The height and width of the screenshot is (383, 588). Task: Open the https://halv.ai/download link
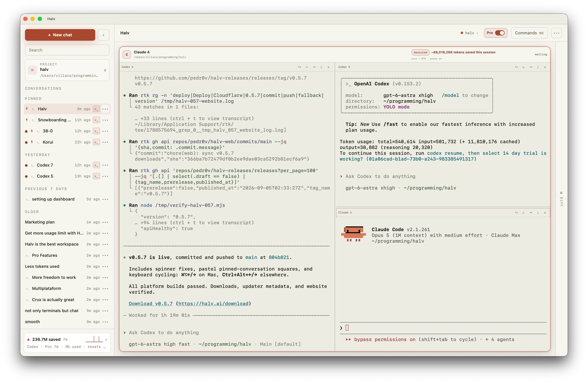(213, 304)
